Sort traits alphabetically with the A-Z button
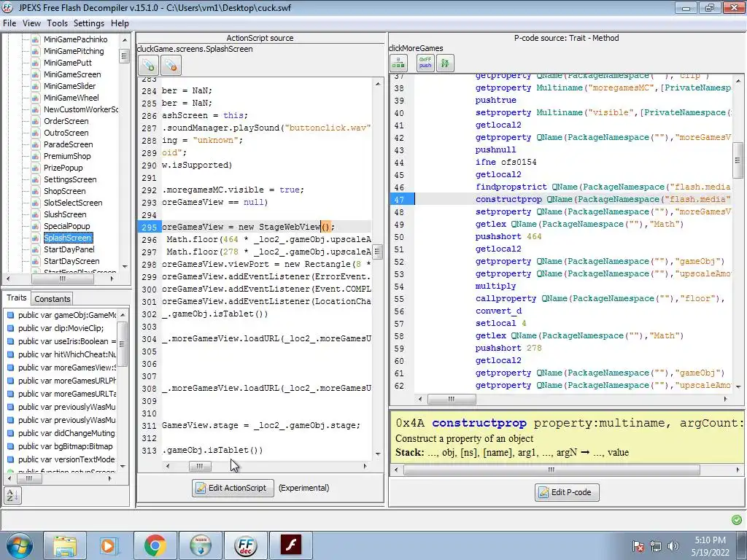This screenshot has height=560, width=747. tap(12, 495)
